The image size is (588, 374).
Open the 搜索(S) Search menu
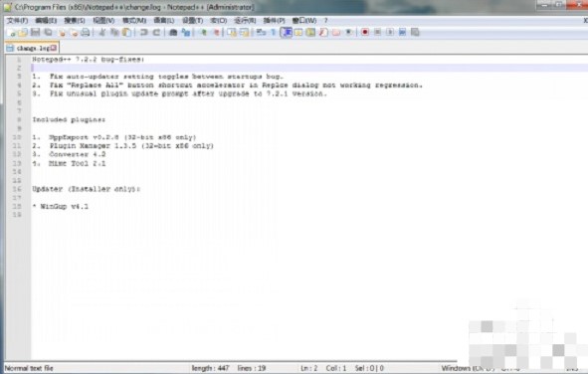(x=75, y=20)
